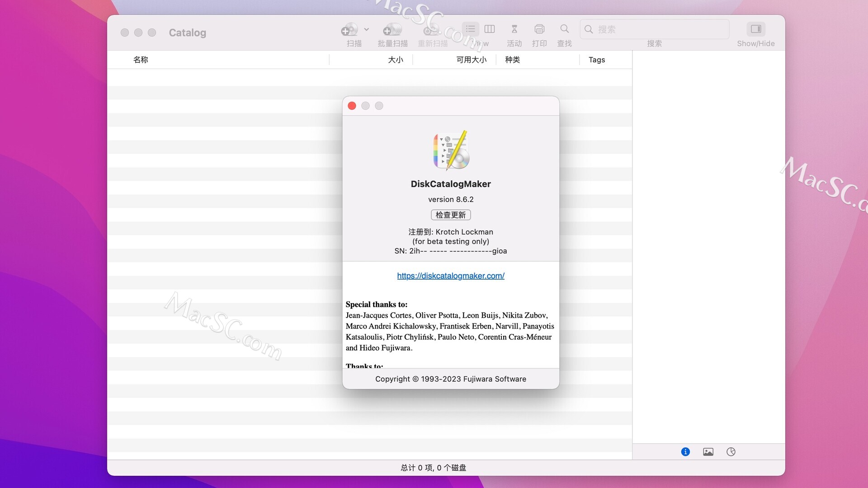Screen dimensions: 868x488
Task: Switch to column view mode
Action: [x=490, y=29]
